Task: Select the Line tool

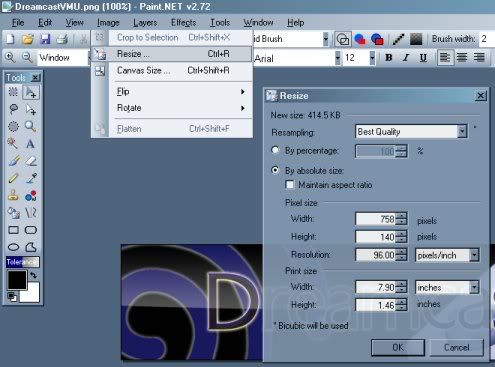Action: click(31, 213)
